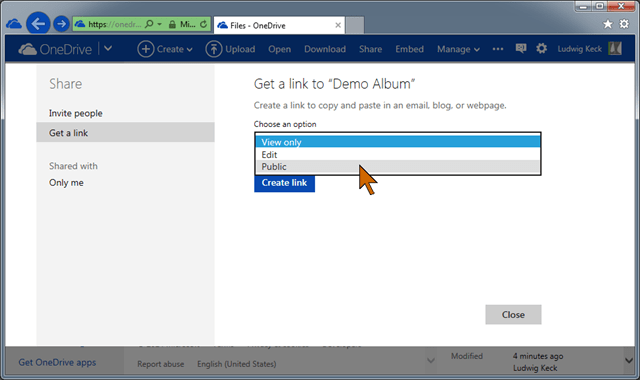Open browser tools gear icon

point(624,24)
